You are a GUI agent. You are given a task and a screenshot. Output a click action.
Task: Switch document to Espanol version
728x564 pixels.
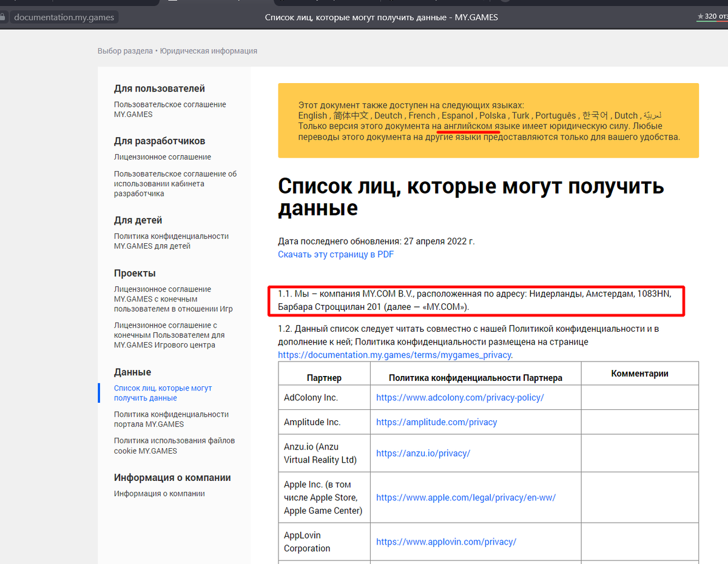click(457, 115)
